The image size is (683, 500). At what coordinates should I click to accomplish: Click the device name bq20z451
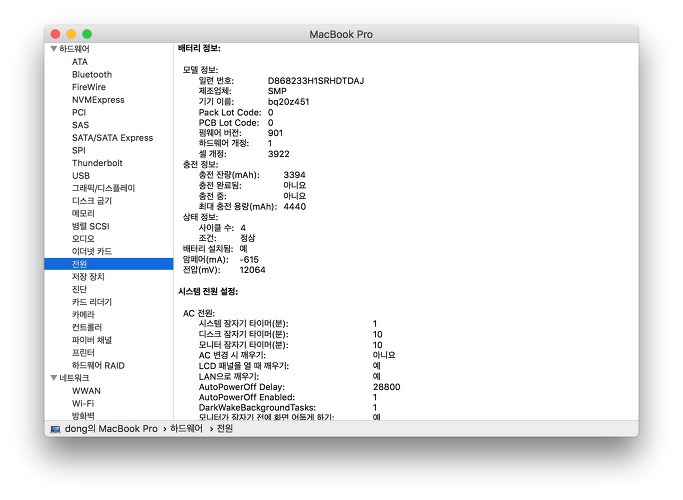point(288,101)
